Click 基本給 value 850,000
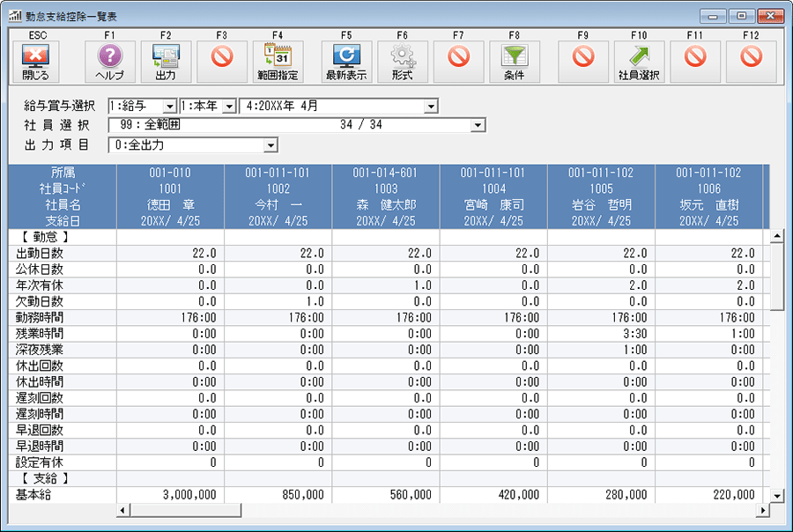 point(303,495)
